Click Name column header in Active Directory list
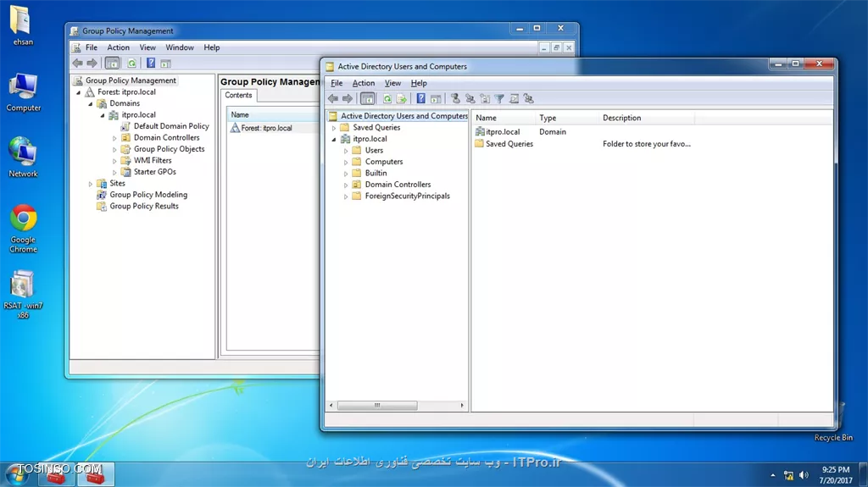 pyautogui.click(x=504, y=118)
